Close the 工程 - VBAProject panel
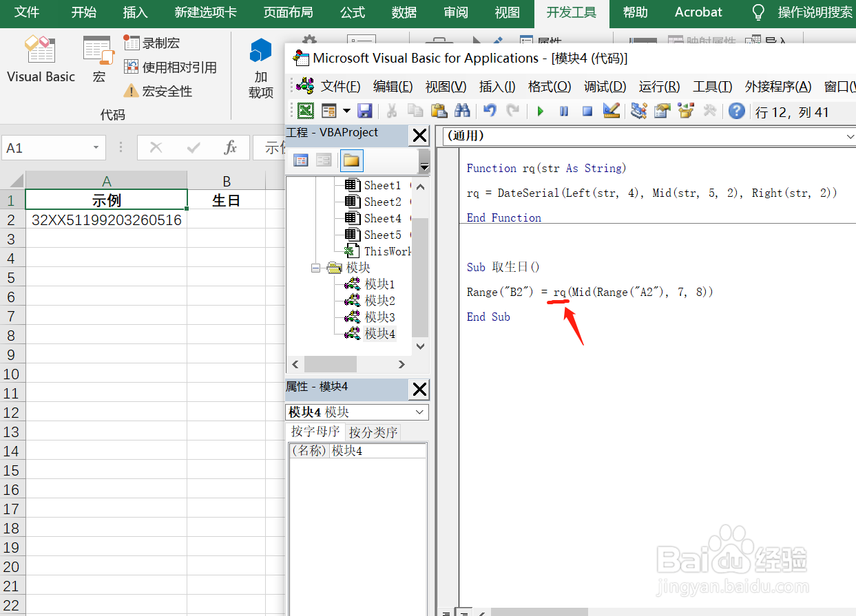This screenshot has height=616, width=856. coord(419,136)
